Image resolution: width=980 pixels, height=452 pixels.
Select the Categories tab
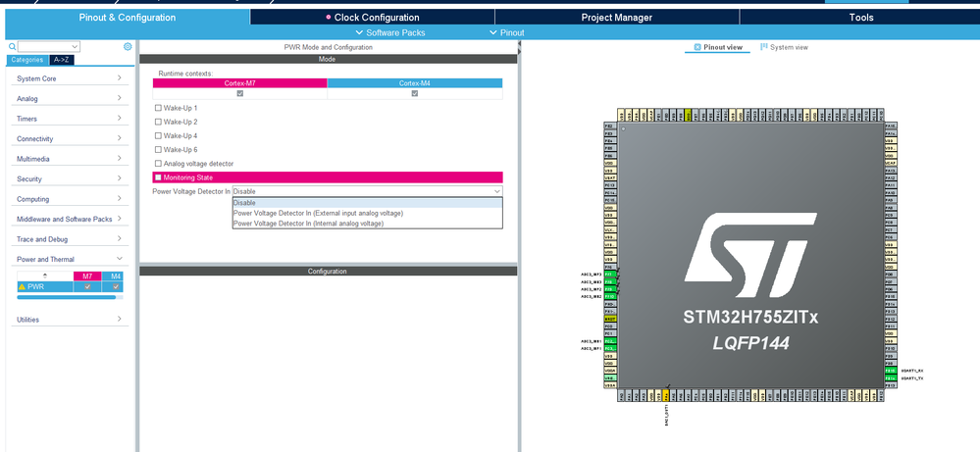26,60
